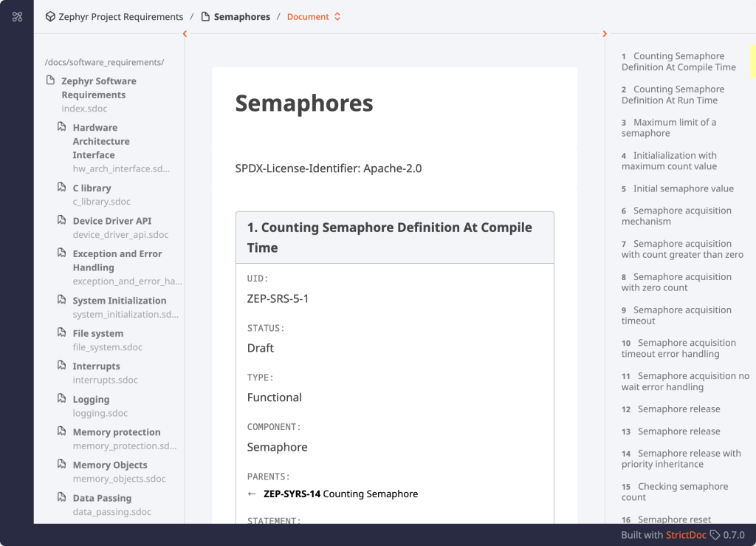
Task: Click the project cube icon beside Zephyr Project Requirements
Action: point(50,17)
